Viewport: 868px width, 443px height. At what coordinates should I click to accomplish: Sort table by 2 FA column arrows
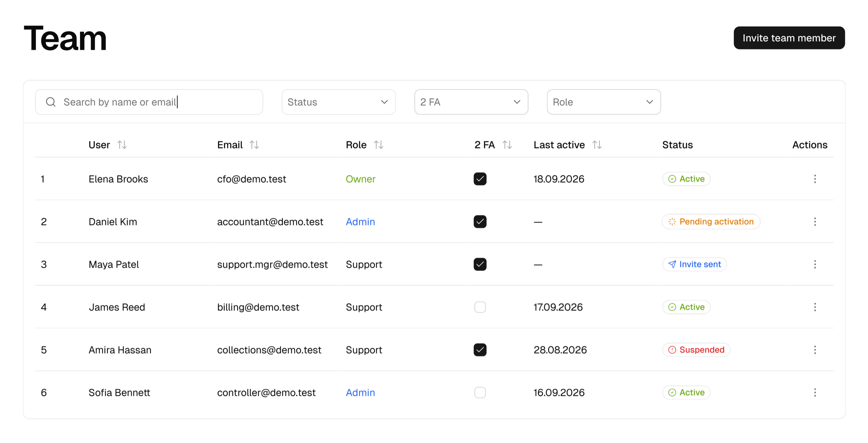507,145
